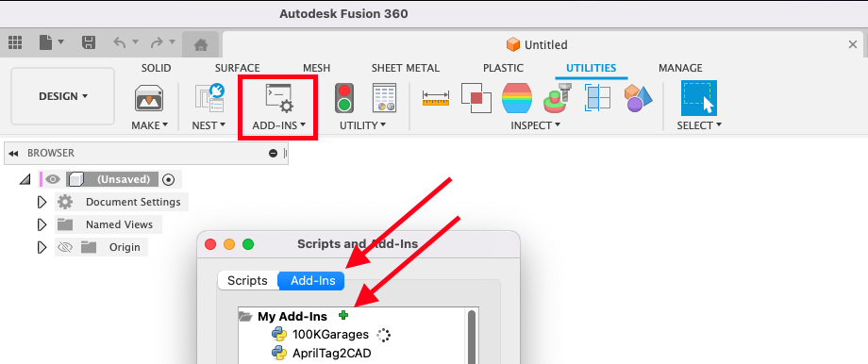Image resolution: width=868 pixels, height=364 pixels.
Task: Switch to the MANAGE tab
Action: click(680, 68)
